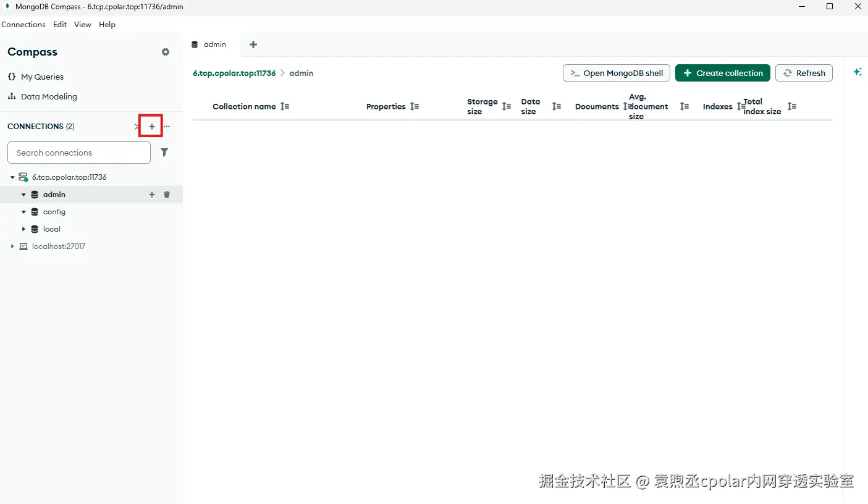Open the Help menu

[x=107, y=25]
